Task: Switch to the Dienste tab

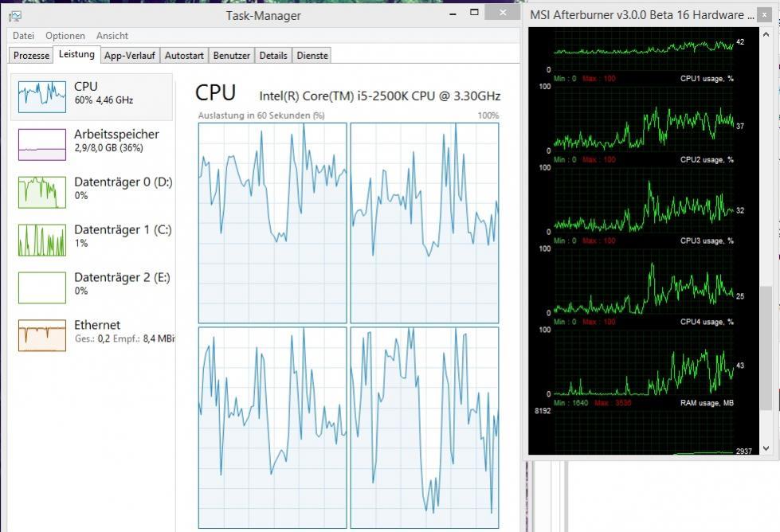Action: point(312,55)
